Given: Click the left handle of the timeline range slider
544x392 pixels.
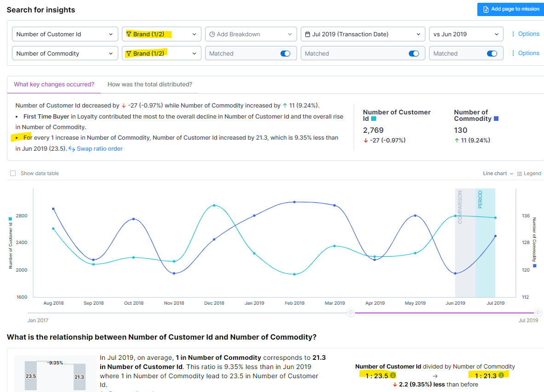Looking at the screenshot, I should tap(351, 312).
